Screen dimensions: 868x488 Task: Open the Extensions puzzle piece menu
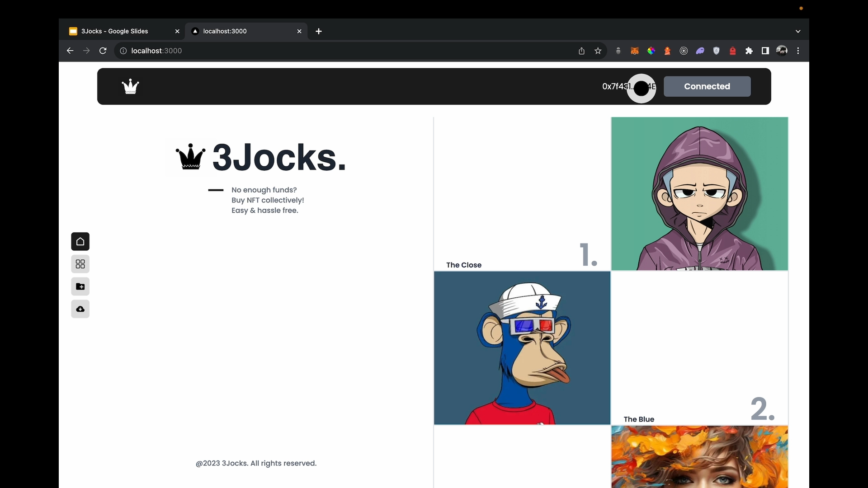pyautogui.click(x=749, y=51)
